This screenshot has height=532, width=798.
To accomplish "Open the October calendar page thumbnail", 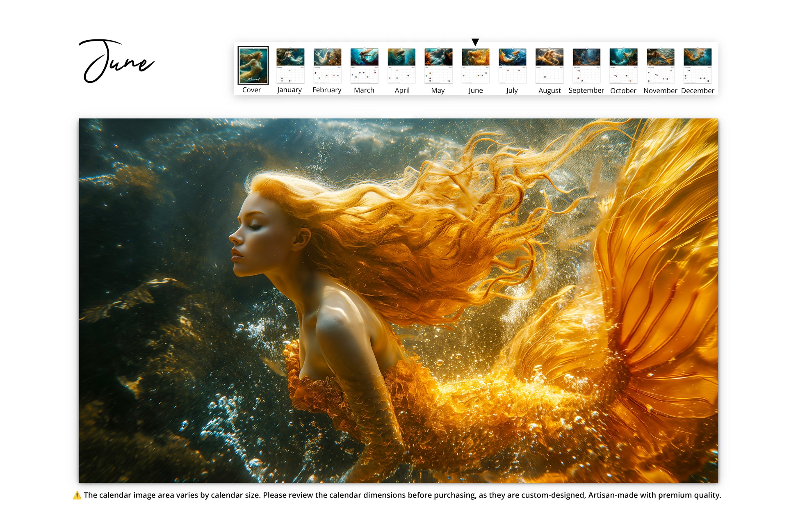I will tap(623, 66).
